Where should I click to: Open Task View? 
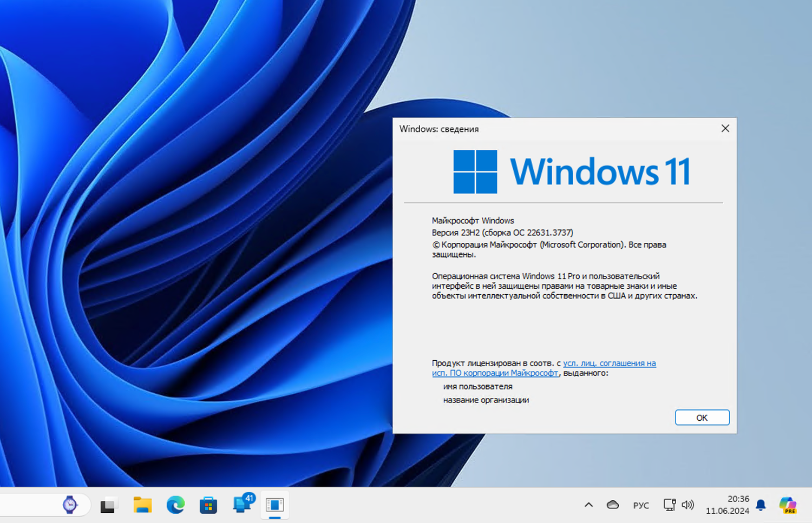point(108,505)
